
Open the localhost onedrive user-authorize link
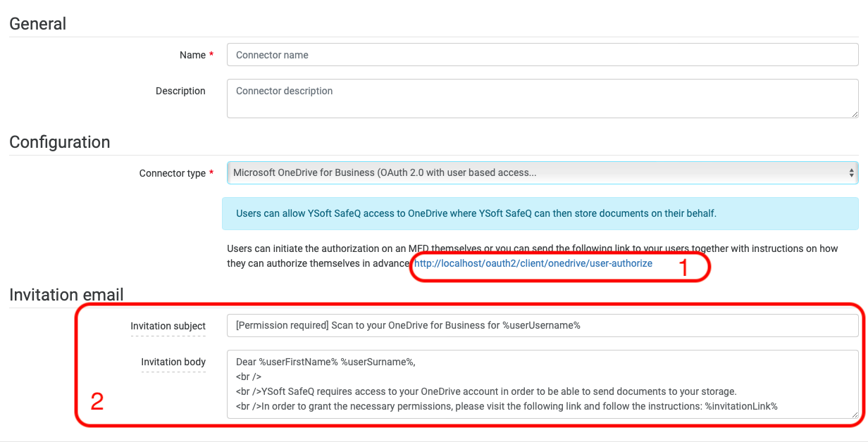(x=533, y=263)
